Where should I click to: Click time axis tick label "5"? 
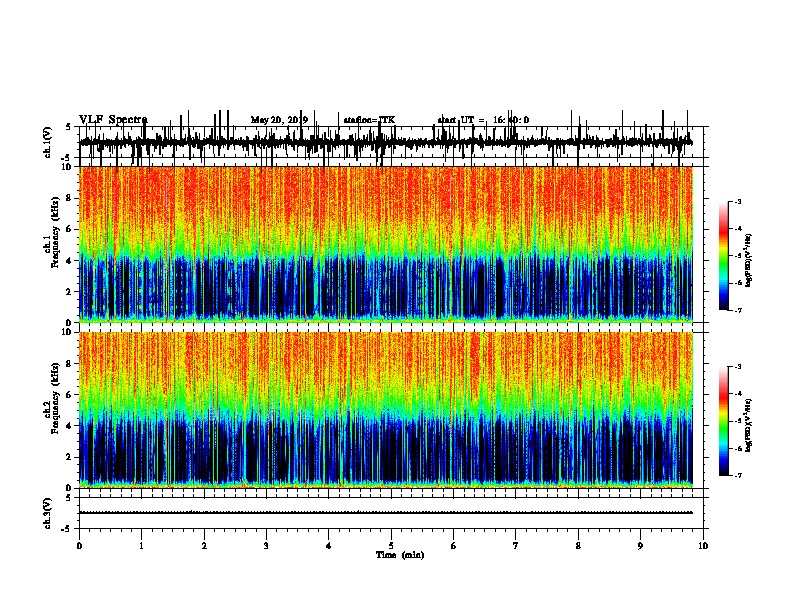391,546
